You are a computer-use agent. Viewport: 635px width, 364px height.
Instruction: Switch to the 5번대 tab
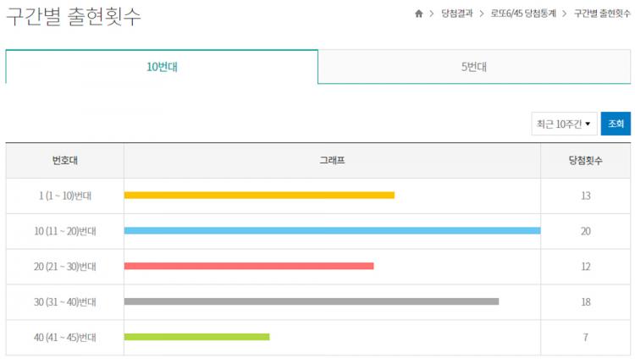(474, 67)
